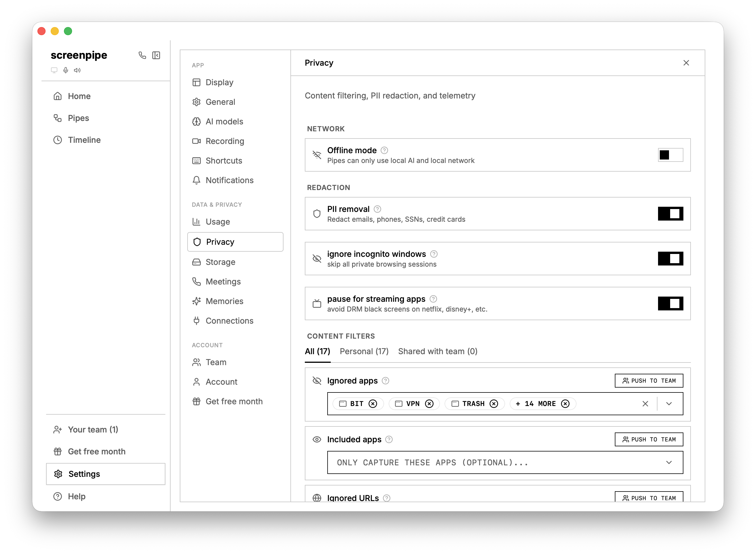The width and height of the screenshot is (756, 554).
Task: Collapse sidebar with the panel icon
Action: 156,55
